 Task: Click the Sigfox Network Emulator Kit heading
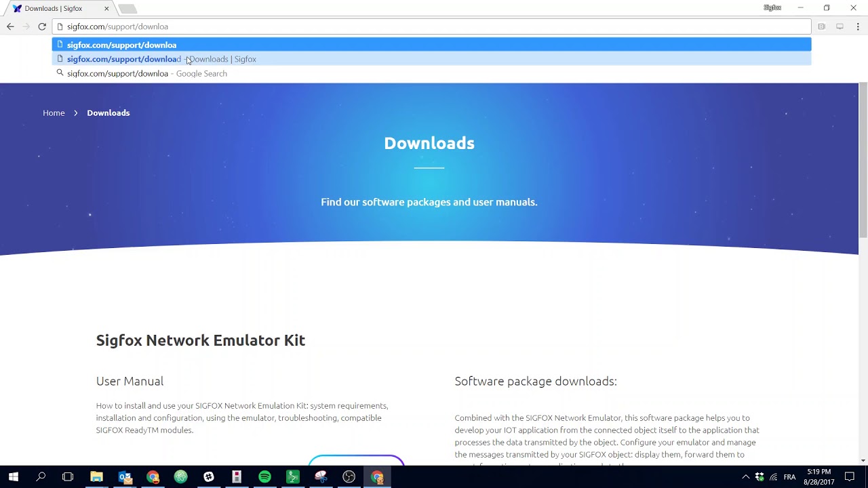pyautogui.click(x=201, y=340)
